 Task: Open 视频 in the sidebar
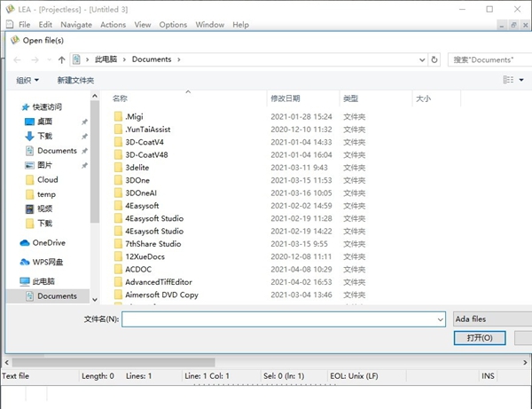(x=44, y=208)
